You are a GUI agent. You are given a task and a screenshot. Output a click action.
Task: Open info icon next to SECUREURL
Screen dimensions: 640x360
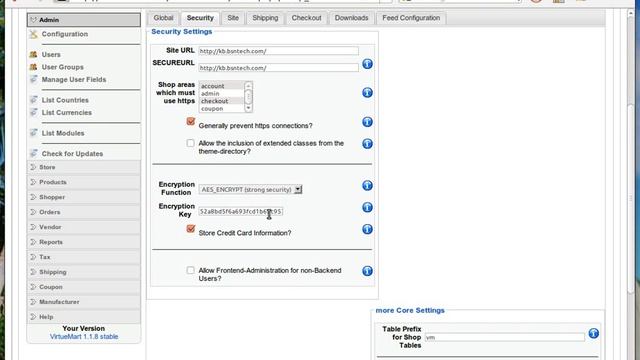pos(367,64)
